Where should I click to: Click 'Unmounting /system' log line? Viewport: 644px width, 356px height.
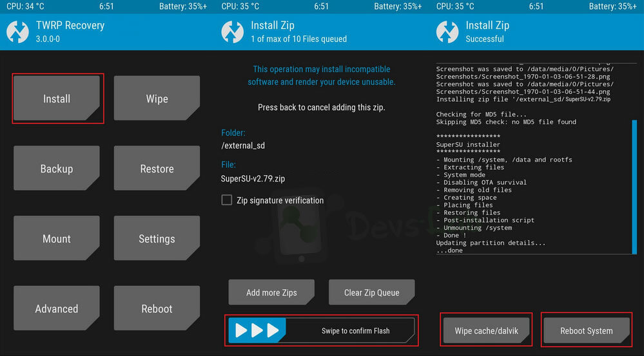(474, 228)
